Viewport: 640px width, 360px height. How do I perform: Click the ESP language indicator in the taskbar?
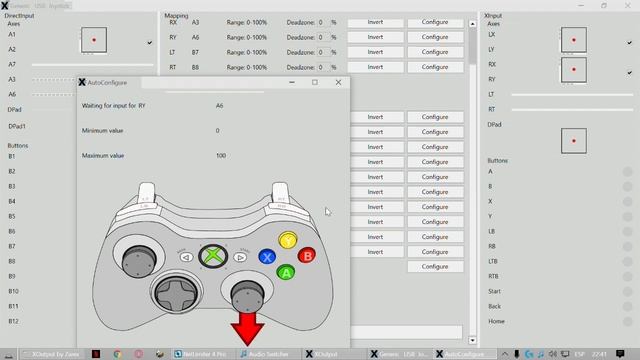coord(579,354)
